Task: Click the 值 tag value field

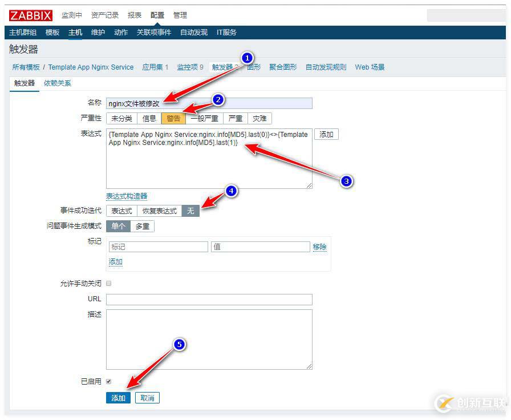Action: (261, 247)
